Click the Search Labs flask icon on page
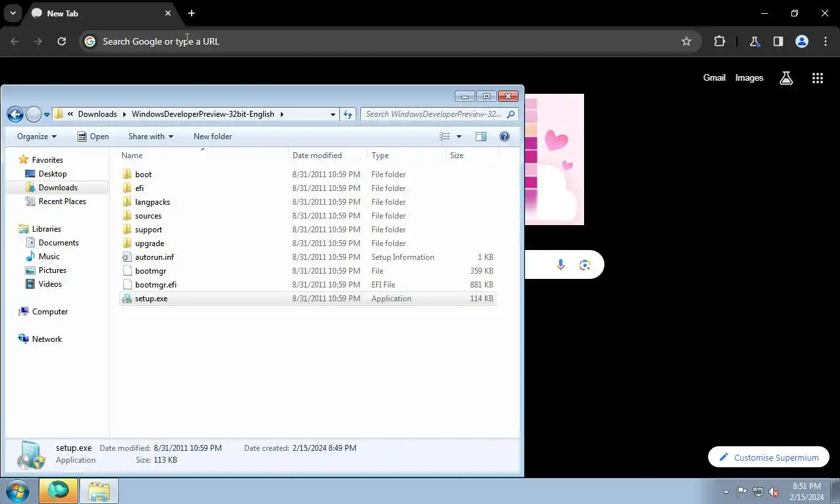Viewport: 840px width, 504px height. coord(786,78)
